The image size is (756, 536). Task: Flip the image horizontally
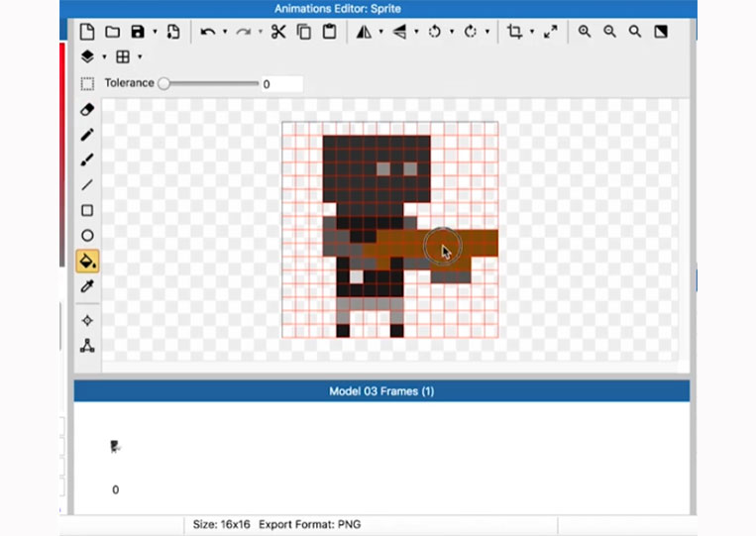(x=364, y=32)
